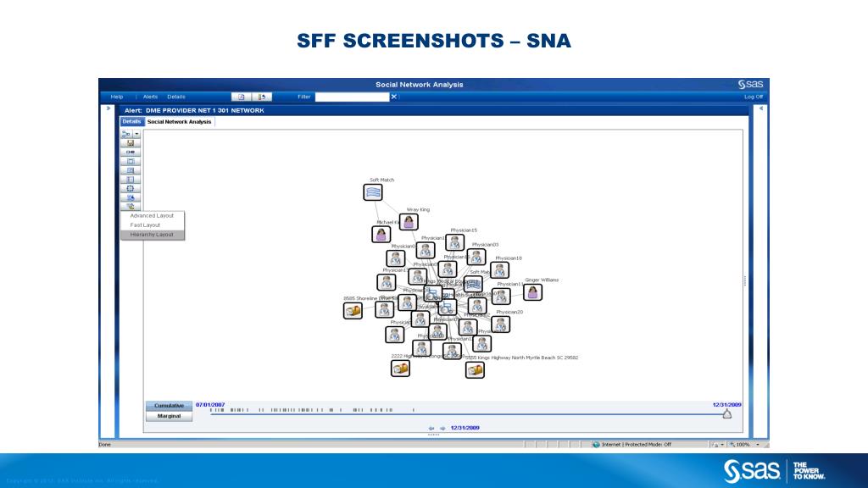Click the layout options icon above the menu
868x488 pixels.
(x=131, y=207)
